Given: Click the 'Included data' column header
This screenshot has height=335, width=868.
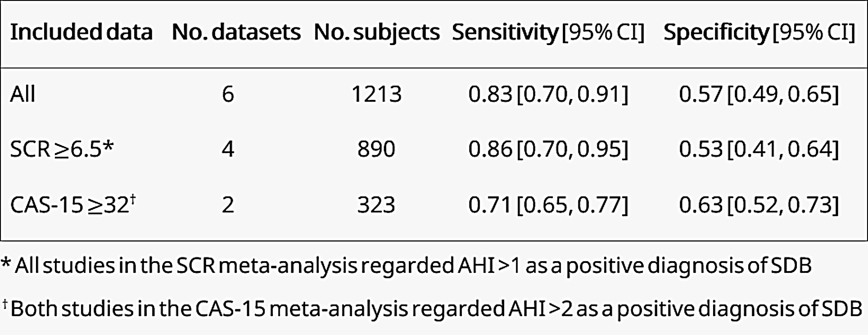Looking at the screenshot, I should click(x=81, y=32).
